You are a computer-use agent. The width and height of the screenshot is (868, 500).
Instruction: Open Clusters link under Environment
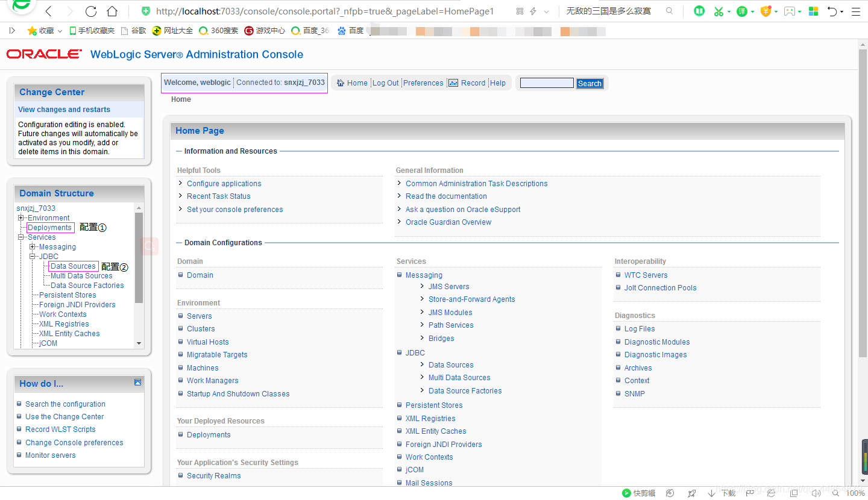201,329
